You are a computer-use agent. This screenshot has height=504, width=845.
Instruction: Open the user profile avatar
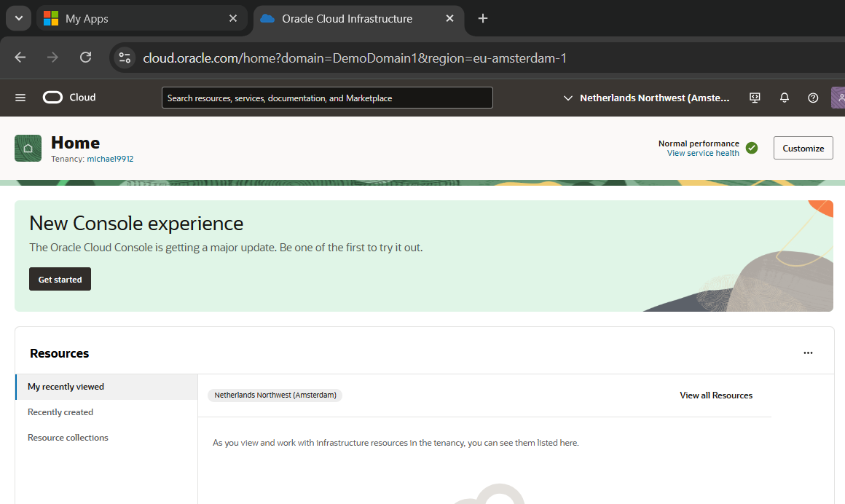click(x=838, y=98)
